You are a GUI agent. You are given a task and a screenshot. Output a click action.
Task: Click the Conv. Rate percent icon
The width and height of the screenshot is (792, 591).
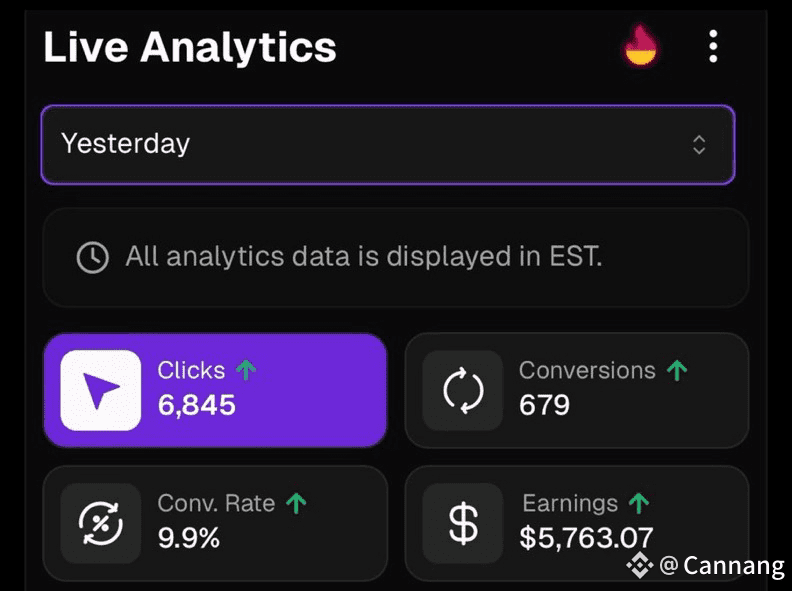coord(101,523)
